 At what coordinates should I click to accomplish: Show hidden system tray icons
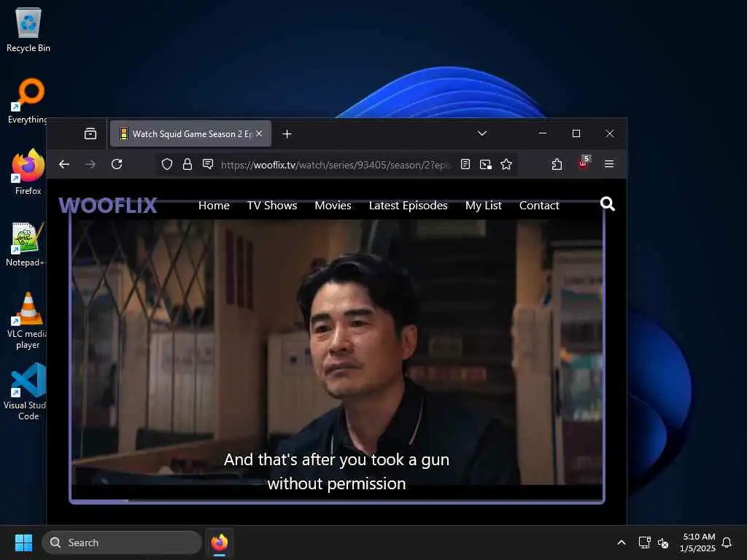click(622, 542)
